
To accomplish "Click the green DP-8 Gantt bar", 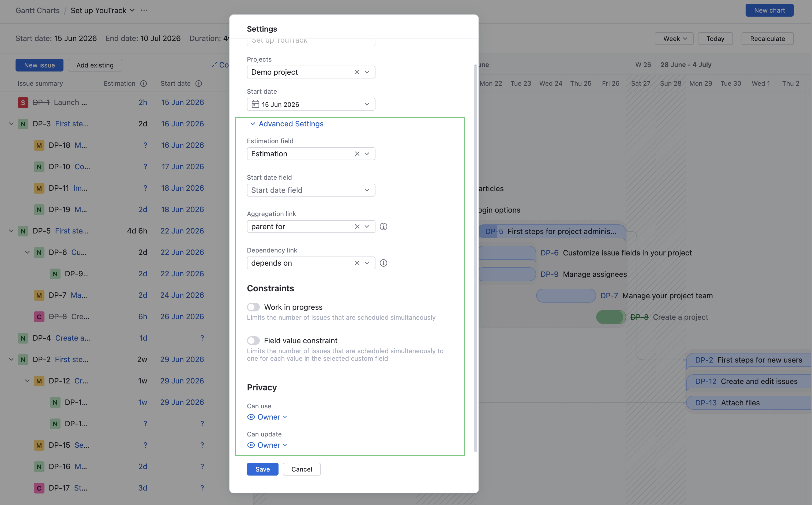I will tap(611, 317).
